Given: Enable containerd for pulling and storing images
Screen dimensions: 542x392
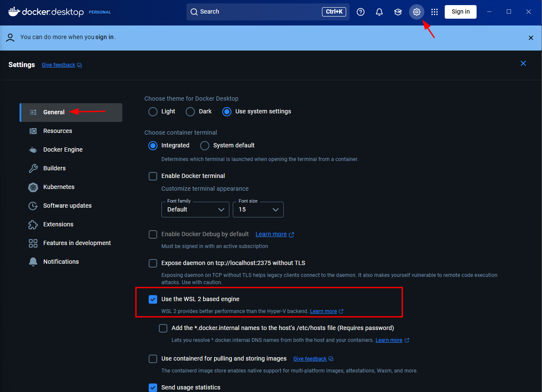Looking at the screenshot, I should tap(153, 359).
